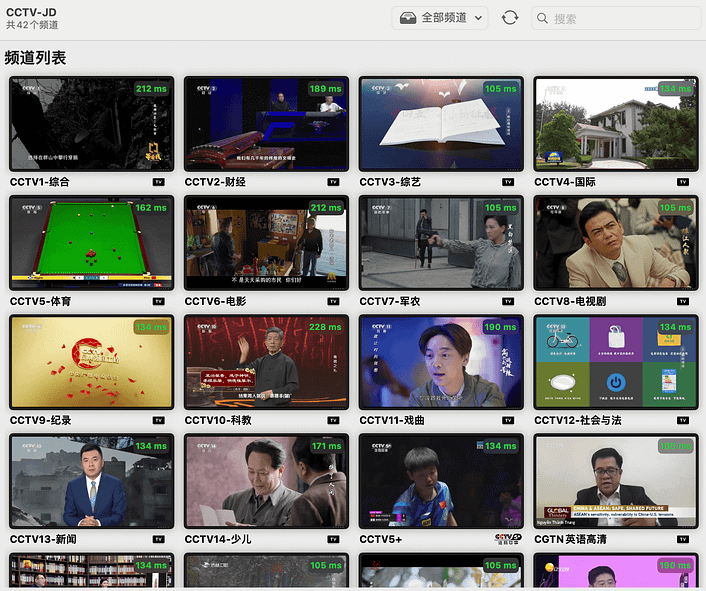Click the CGTN英语高清 channel name

[x=570, y=539]
